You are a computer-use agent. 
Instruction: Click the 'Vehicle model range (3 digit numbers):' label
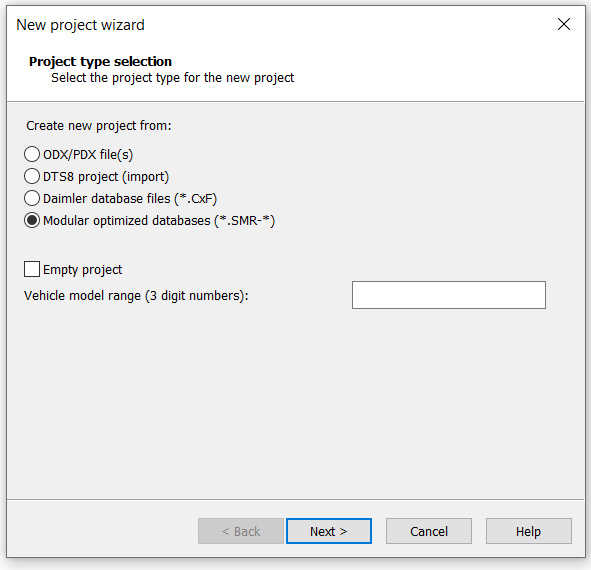pos(136,296)
